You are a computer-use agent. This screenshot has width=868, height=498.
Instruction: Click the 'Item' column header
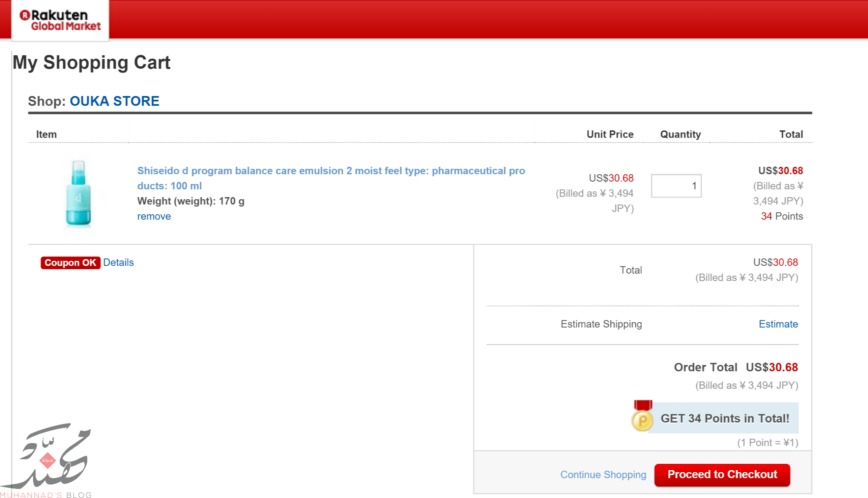[x=47, y=134]
